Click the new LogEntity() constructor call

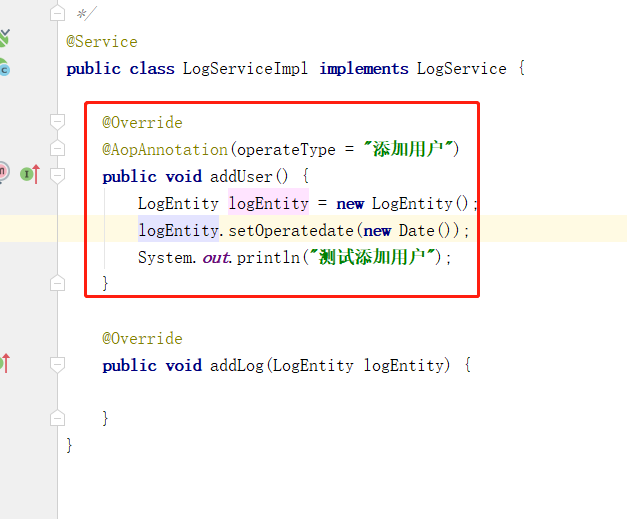point(402,204)
